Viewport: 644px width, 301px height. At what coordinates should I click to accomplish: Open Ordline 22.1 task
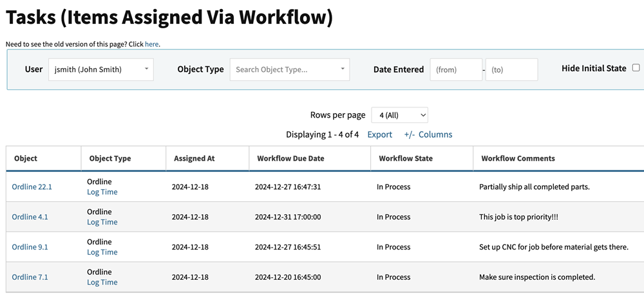(x=32, y=187)
